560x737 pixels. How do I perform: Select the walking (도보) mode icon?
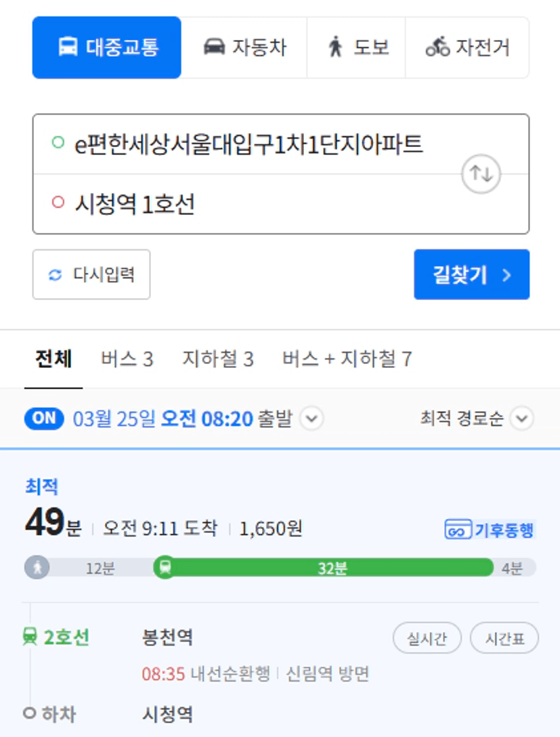335,47
